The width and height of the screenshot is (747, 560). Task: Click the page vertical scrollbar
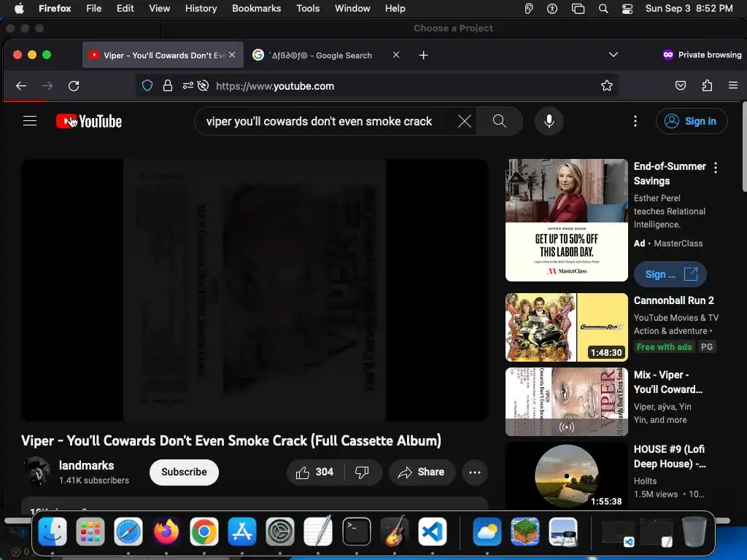(745, 147)
